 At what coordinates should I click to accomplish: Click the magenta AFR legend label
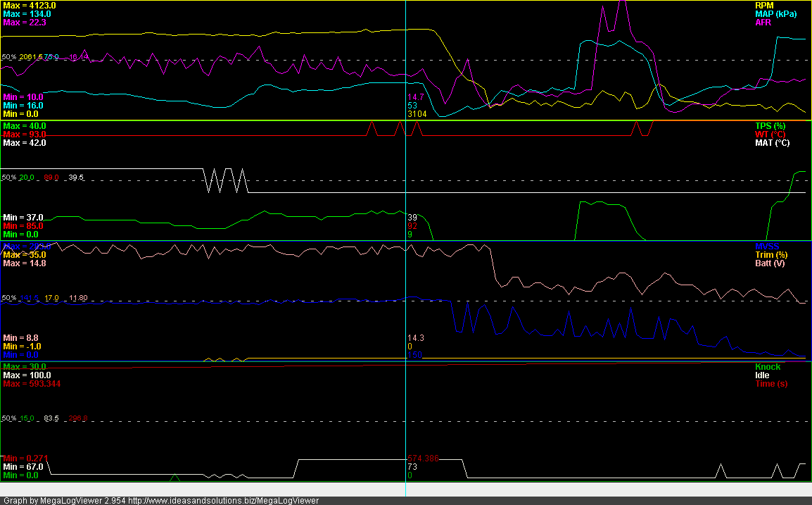coord(763,23)
